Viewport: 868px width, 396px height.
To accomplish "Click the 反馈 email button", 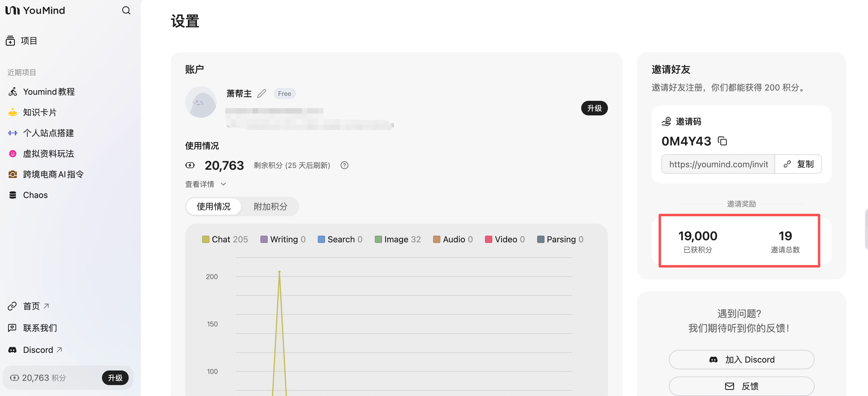I will pyautogui.click(x=741, y=386).
